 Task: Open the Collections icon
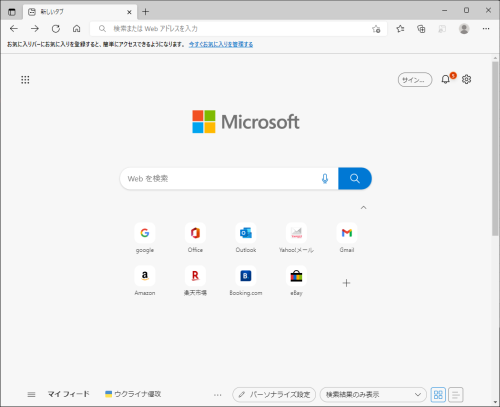[421, 29]
